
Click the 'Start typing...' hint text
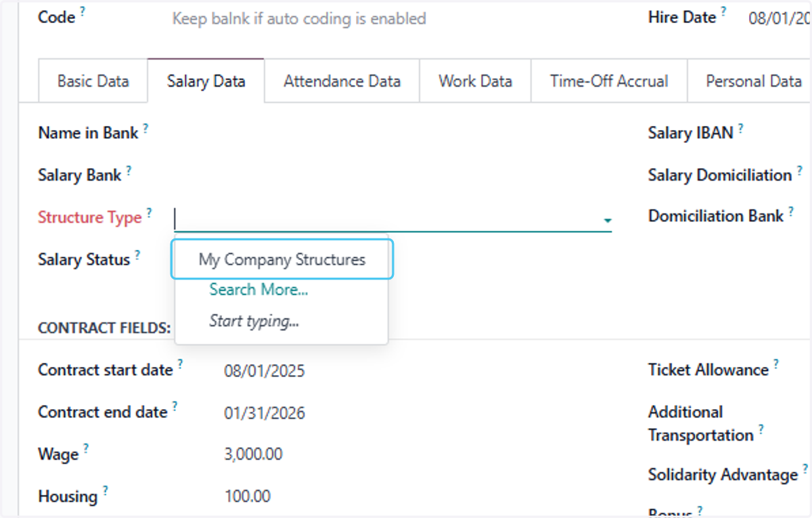[x=254, y=322]
